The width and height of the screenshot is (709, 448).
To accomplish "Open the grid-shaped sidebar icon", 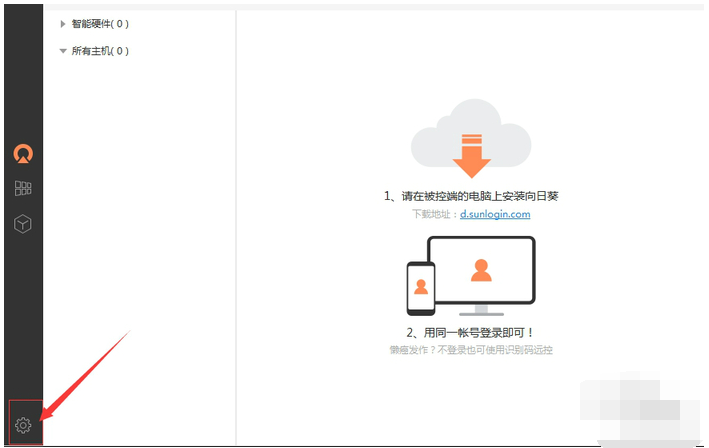I will [23, 188].
